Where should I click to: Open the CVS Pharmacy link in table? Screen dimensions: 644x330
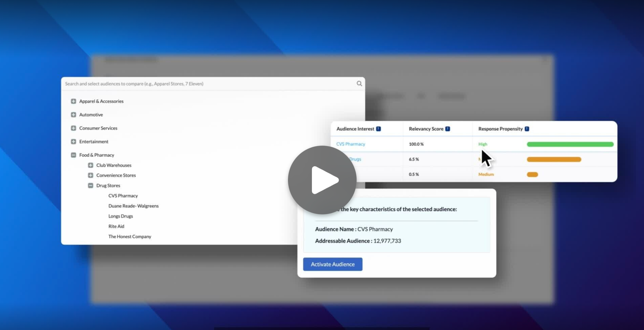tap(350, 144)
